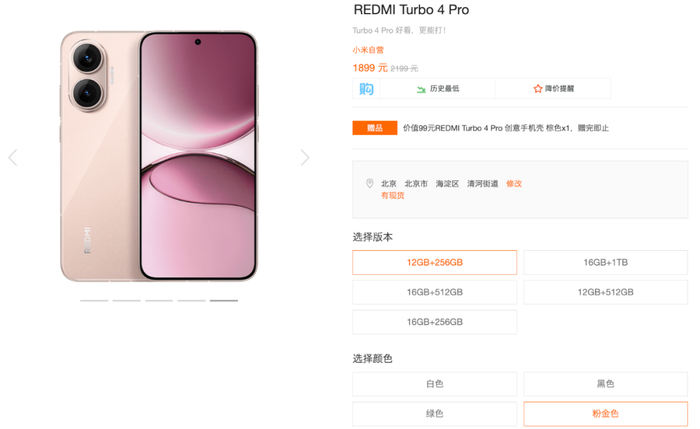The width and height of the screenshot is (700, 429).
Task: Jump to the first image carousel indicator
Action: 94,301
